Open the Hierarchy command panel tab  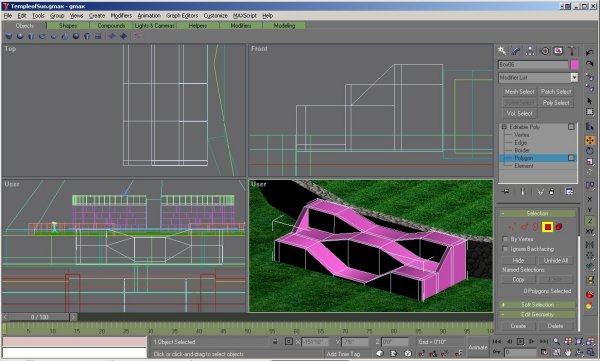530,51
